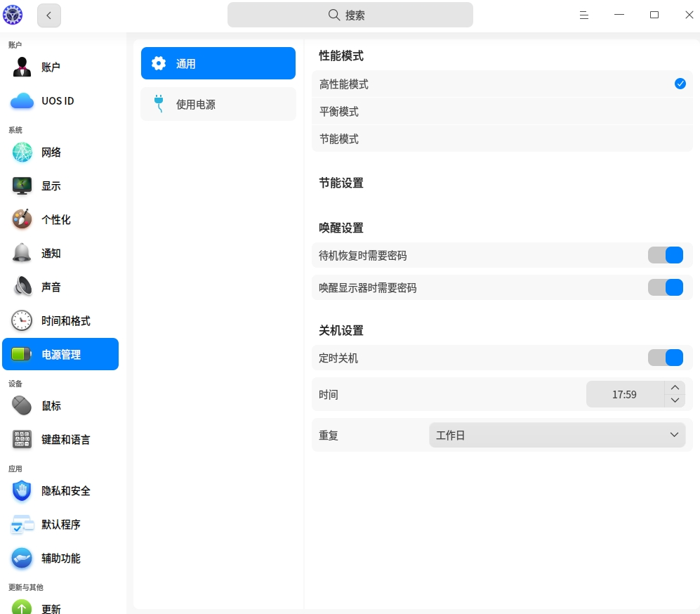
Task: Switch to the 使用电源 tab
Action: (218, 104)
